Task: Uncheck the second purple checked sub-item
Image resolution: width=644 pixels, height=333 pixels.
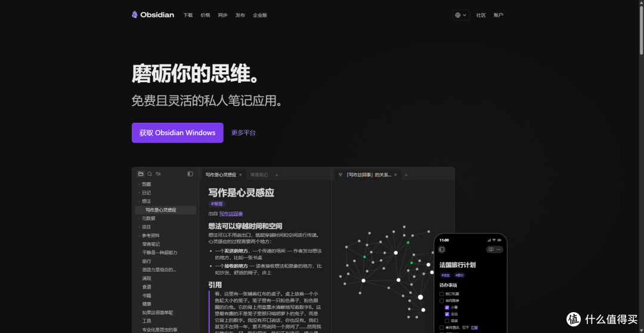Action: coord(447,314)
